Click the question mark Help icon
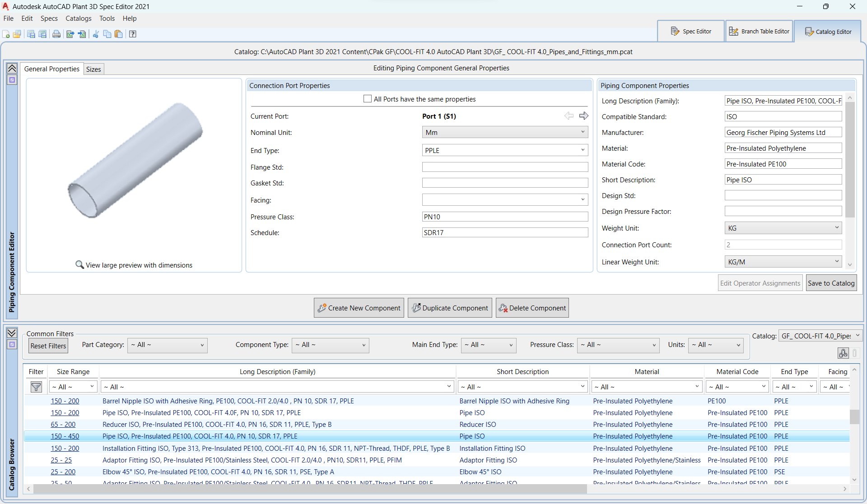This screenshot has height=504, width=867. pos(133,34)
